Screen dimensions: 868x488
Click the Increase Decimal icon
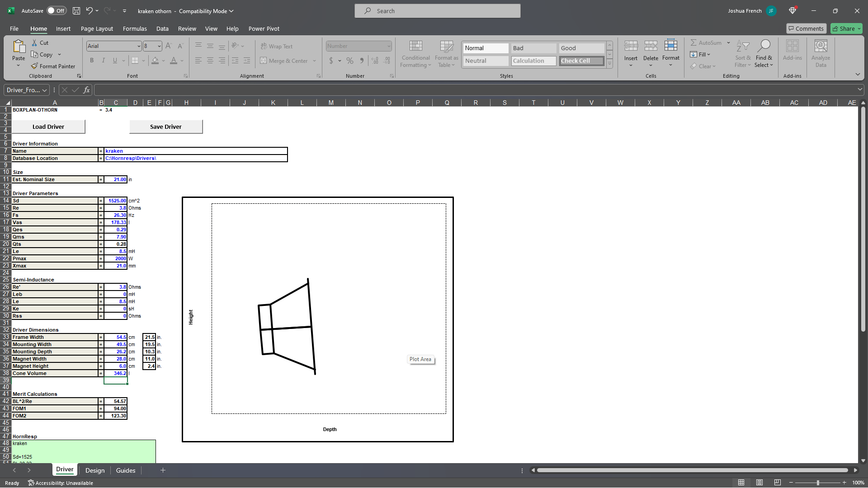point(375,61)
